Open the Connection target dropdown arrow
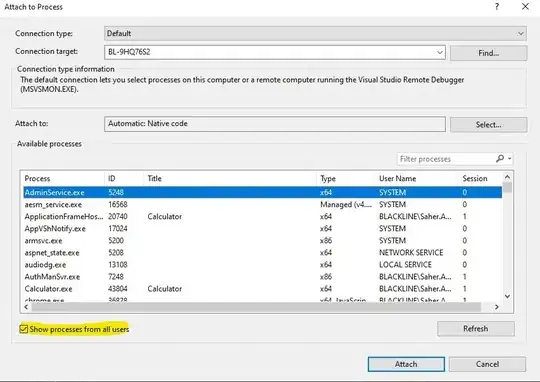Screen dimensions: 540x382 pyautogui.click(x=440, y=53)
